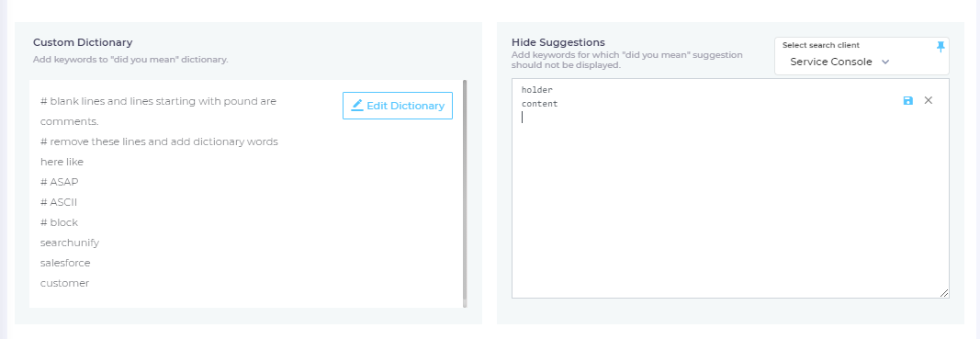Image resolution: width=980 pixels, height=339 pixels.
Task: Click the pencil icon in Edit Dictionary
Action: pyautogui.click(x=357, y=105)
